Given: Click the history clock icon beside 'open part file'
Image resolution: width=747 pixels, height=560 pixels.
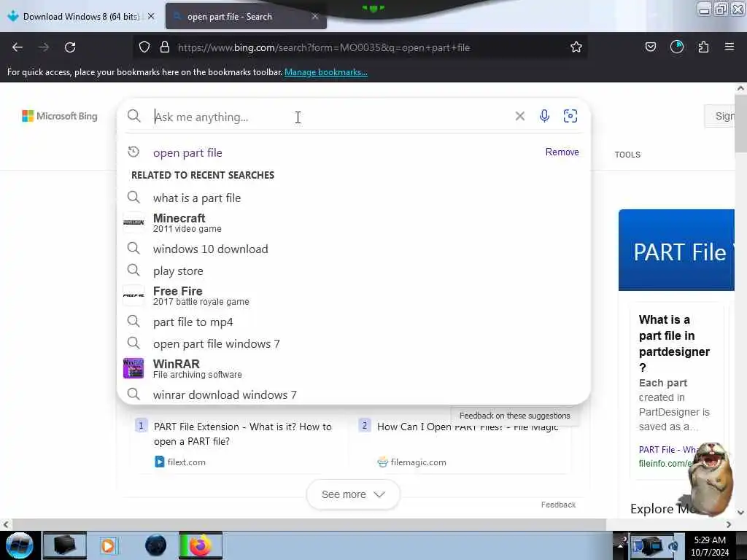Looking at the screenshot, I should 133,152.
